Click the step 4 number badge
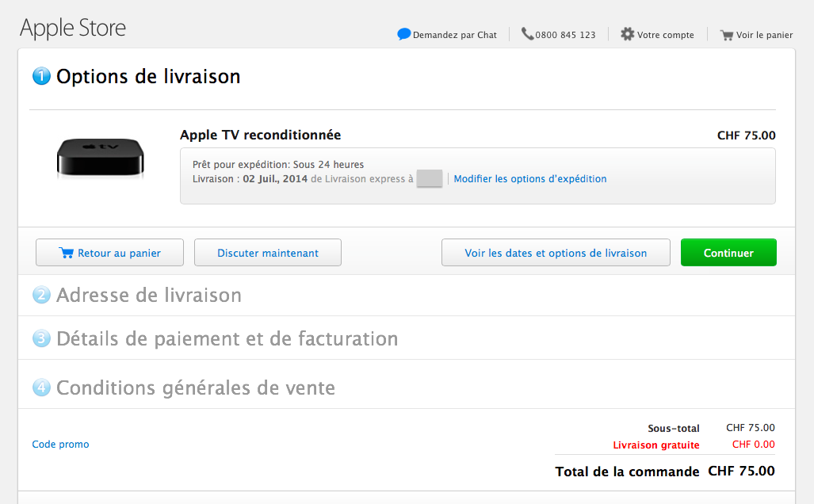The width and height of the screenshot is (814, 504). (41, 388)
